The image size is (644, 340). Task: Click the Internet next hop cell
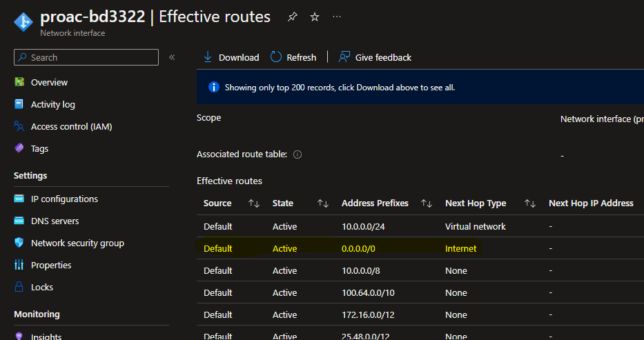pos(461,248)
